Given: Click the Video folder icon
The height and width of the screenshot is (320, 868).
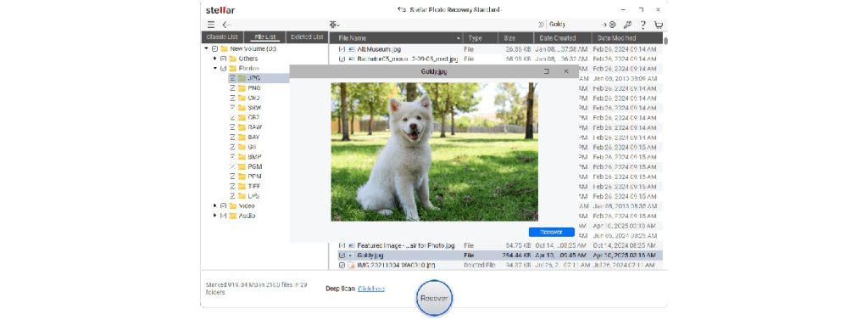Looking at the screenshot, I should coord(233,205).
